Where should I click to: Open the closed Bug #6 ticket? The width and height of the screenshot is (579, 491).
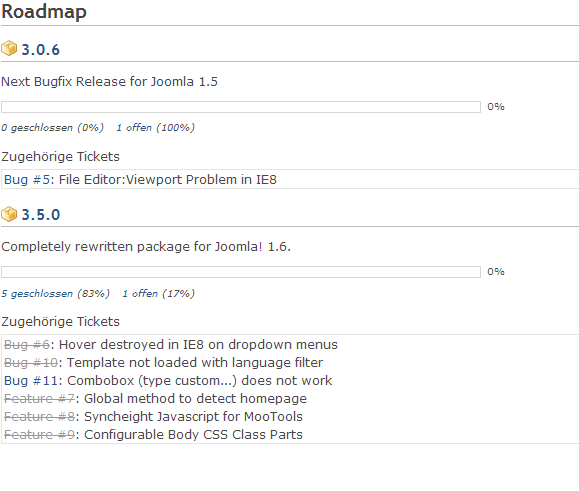click(27, 344)
